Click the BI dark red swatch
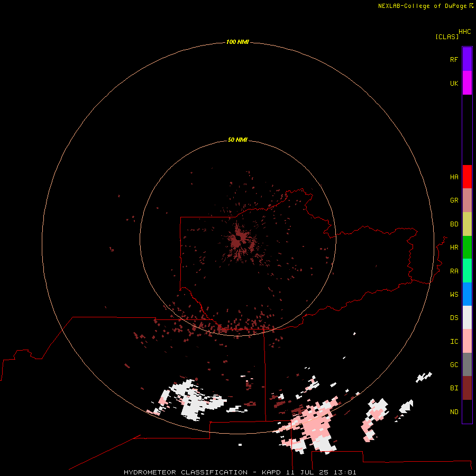The height and width of the screenshot is (476, 476). click(467, 388)
